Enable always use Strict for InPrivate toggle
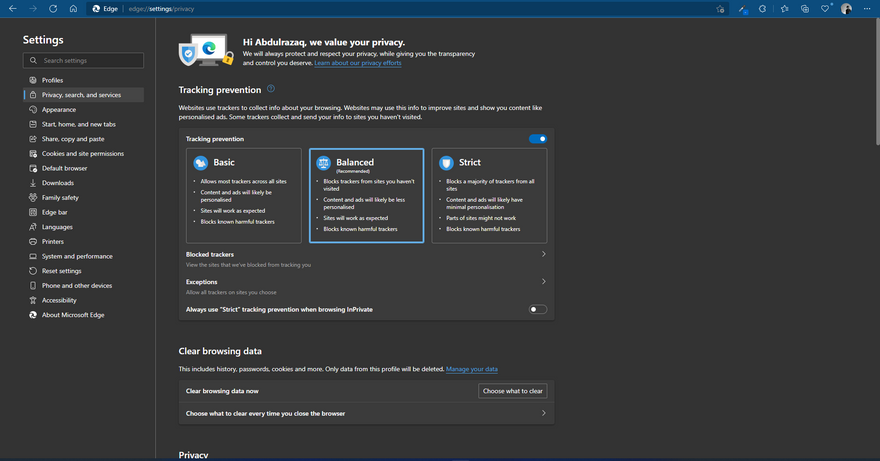The height and width of the screenshot is (461, 880). [x=538, y=309]
